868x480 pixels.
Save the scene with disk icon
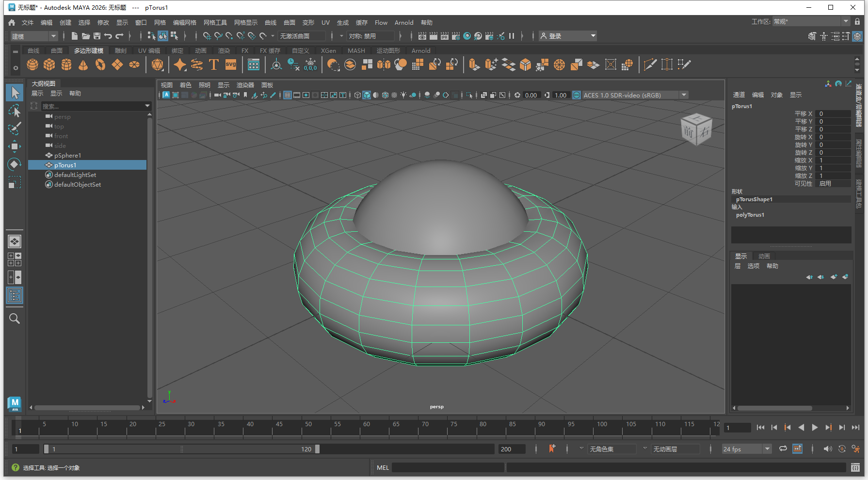click(96, 36)
